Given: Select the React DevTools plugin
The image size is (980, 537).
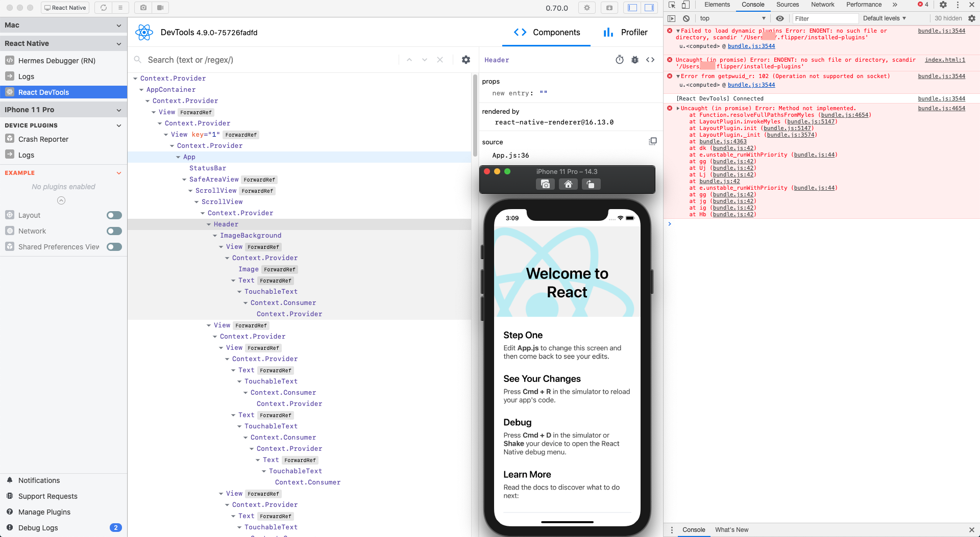Looking at the screenshot, I should (x=63, y=92).
